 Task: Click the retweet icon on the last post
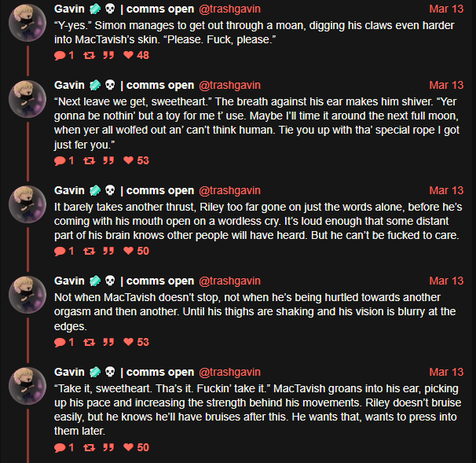click(x=90, y=447)
